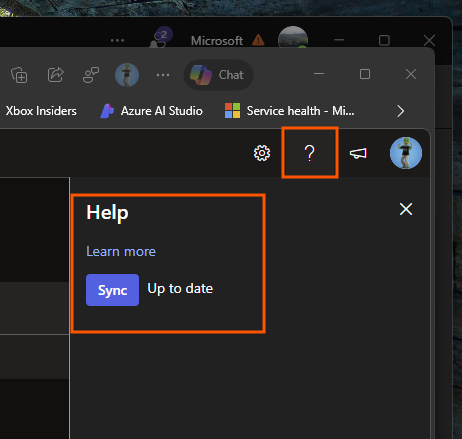462x439 pixels.
Task: Open the profile avatar in the app header
Action: [x=406, y=153]
